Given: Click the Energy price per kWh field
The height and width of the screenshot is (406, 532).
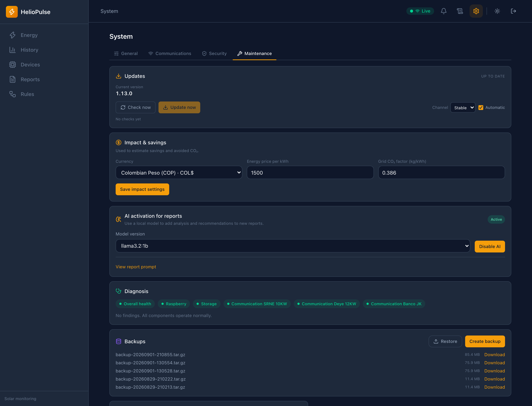Looking at the screenshot, I should coord(310,173).
